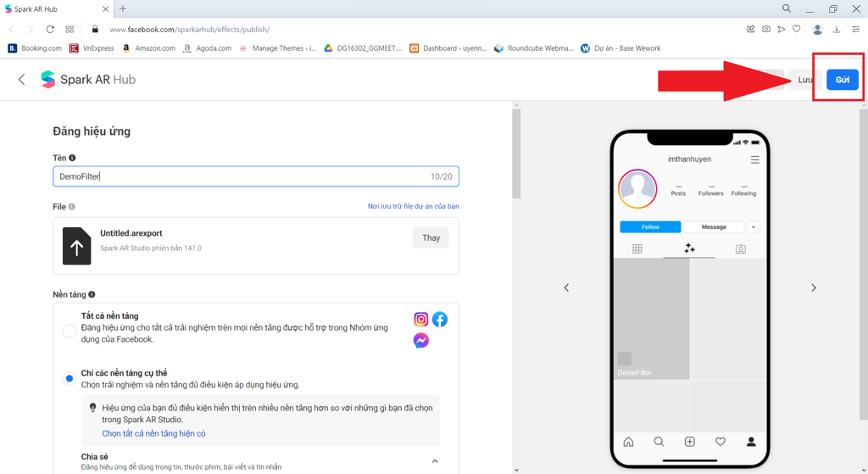The height and width of the screenshot is (474, 868).
Task: Collapse the Chia sẻ section chevron
Action: [435, 460]
